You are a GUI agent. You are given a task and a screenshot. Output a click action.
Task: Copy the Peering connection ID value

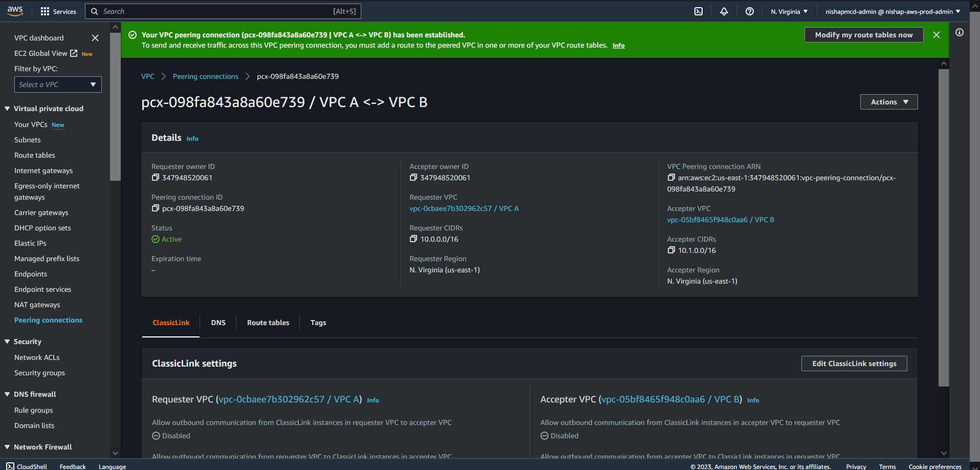(156, 208)
